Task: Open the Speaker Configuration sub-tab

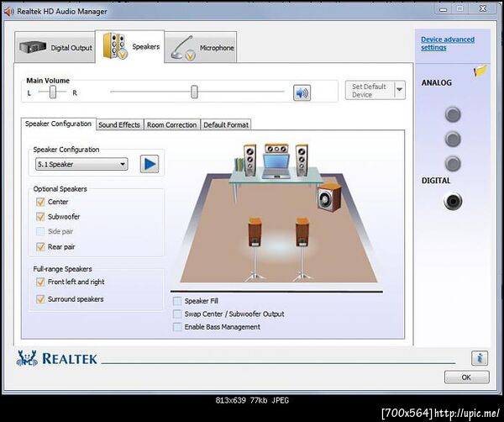Action: click(x=58, y=124)
